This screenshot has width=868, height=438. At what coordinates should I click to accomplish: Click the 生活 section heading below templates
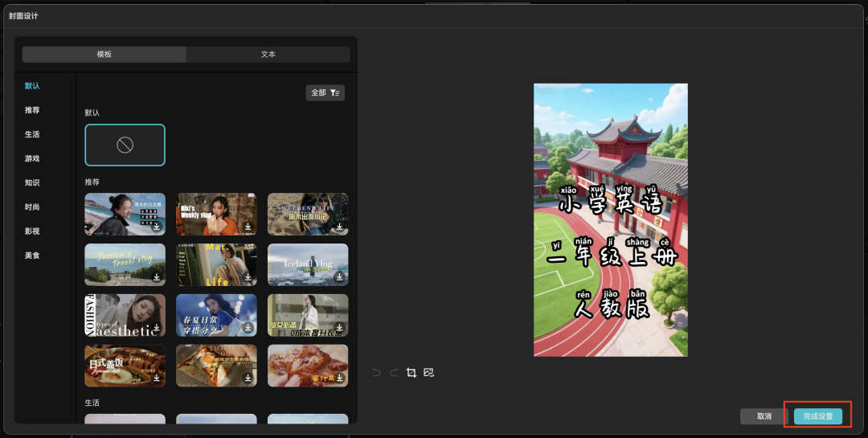click(92, 403)
